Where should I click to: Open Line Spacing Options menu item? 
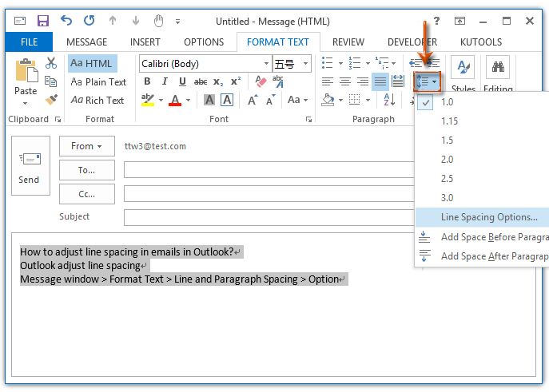488,216
